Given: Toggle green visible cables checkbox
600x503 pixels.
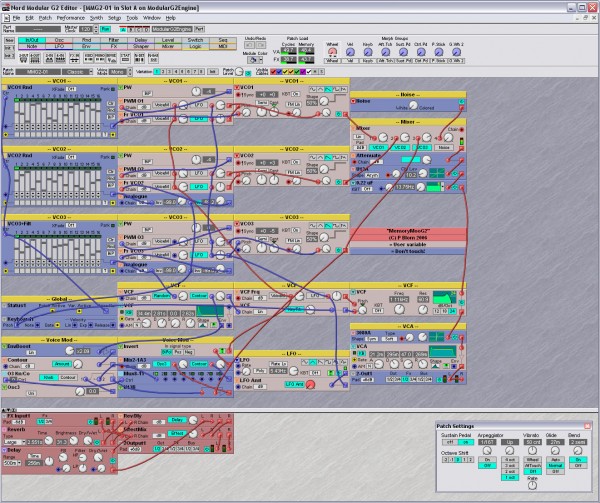Looking at the screenshot, I should [x=297, y=72].
